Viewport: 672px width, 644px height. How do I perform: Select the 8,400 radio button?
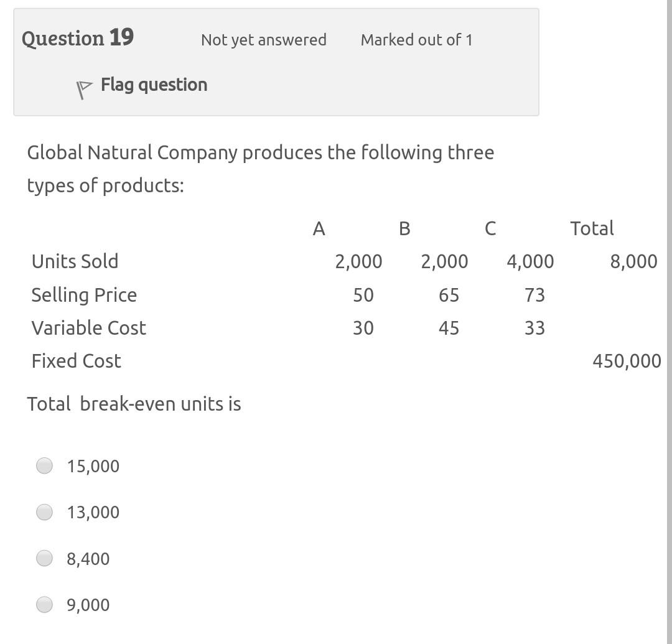pos(44,558)
